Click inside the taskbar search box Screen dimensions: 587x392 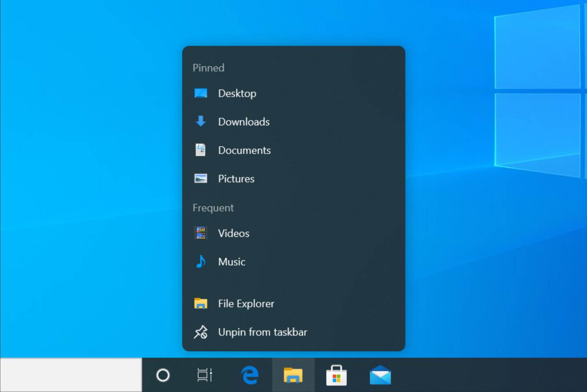pos(70,375)
